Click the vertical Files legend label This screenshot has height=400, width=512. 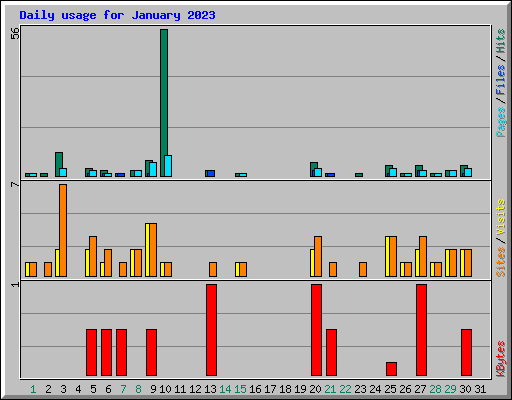pos(500,80)
